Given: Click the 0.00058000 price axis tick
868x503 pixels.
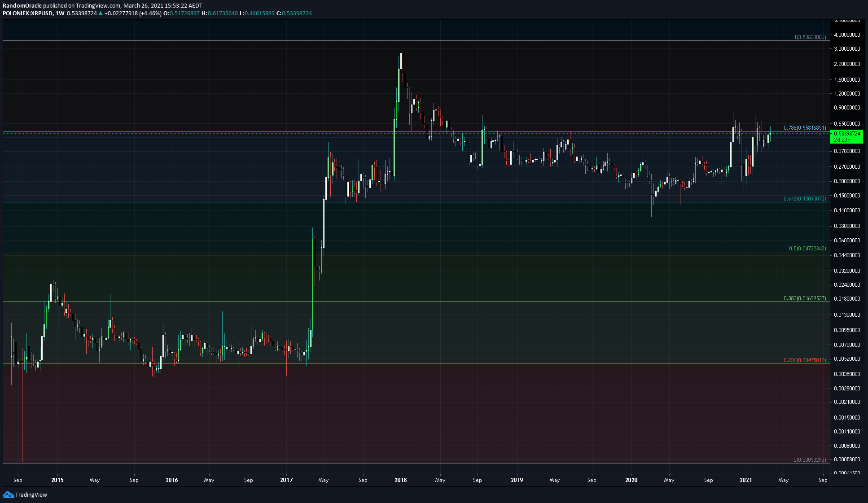Looking at the screenshot, I should [847, 459].
